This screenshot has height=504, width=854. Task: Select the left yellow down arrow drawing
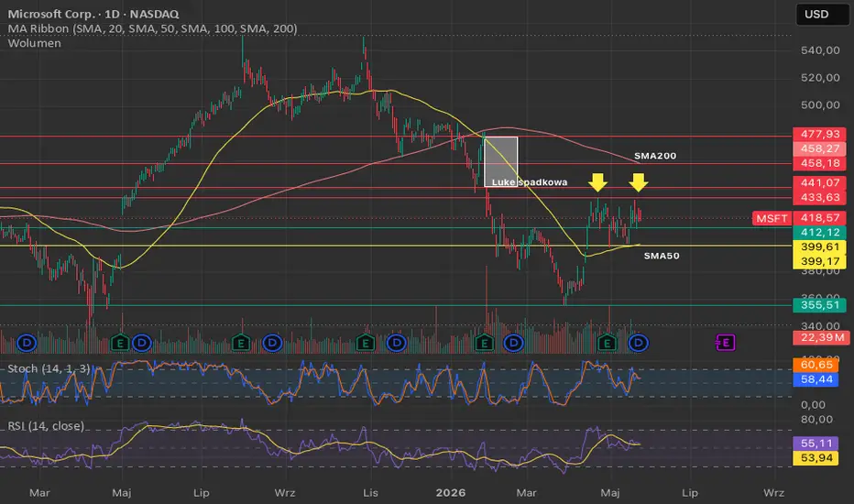pyautogui.click(x=597, y=182)
